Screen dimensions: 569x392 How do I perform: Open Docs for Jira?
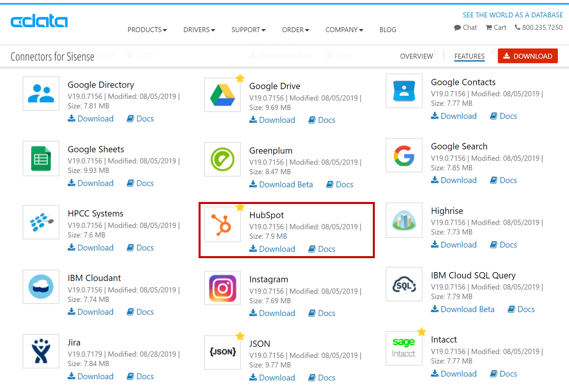tap(140, 376)
